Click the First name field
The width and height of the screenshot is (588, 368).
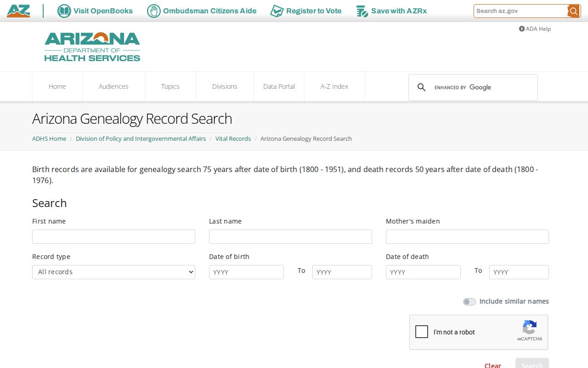(x=113, y=236)
